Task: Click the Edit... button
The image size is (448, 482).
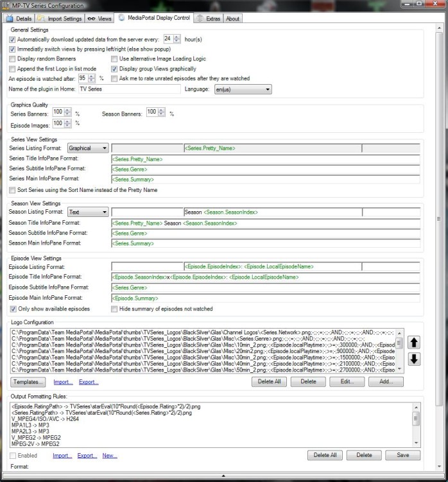Action: 347,381
